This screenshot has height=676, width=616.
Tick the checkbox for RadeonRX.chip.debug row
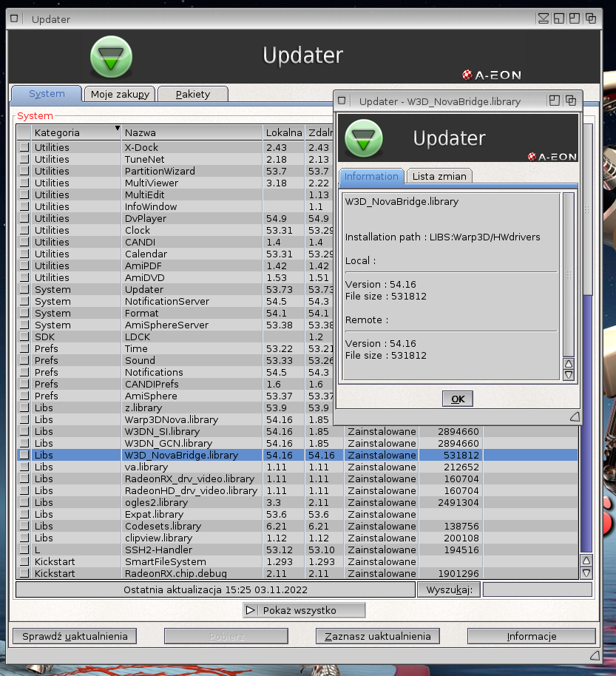click(x=24, y=573)
